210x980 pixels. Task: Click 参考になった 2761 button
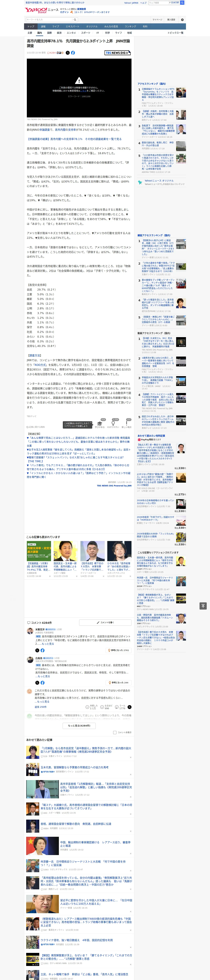click(119, 650)
